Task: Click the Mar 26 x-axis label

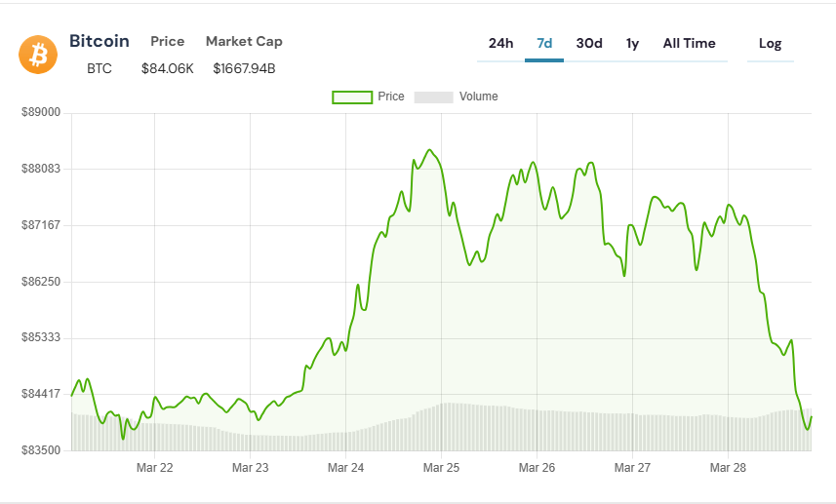Action: pos(537,468)
